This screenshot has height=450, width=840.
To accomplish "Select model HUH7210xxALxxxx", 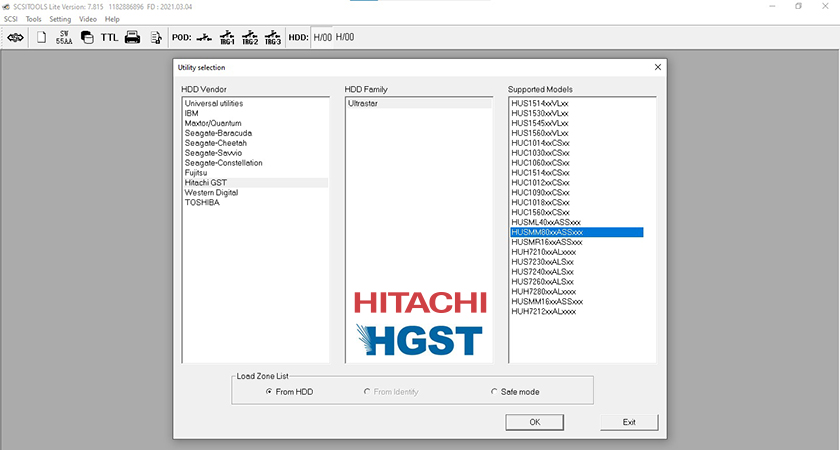I will pyautogui.click(x=577, y=252).
